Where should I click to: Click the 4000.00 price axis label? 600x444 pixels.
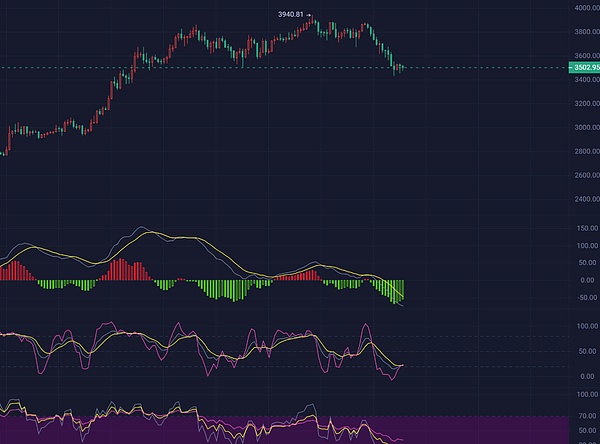pyautogui.click(x=585, y=8)
